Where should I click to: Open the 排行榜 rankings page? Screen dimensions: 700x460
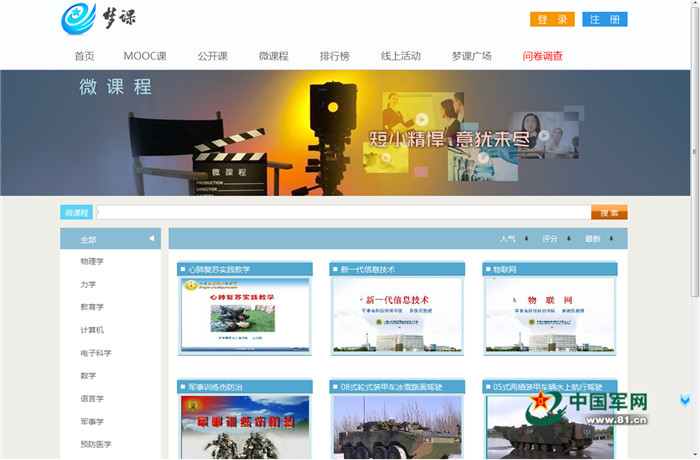(x=335, y=56)
